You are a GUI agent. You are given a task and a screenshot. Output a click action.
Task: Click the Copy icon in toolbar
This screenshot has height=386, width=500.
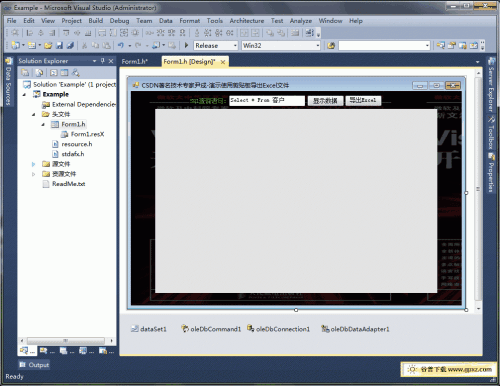95,45
